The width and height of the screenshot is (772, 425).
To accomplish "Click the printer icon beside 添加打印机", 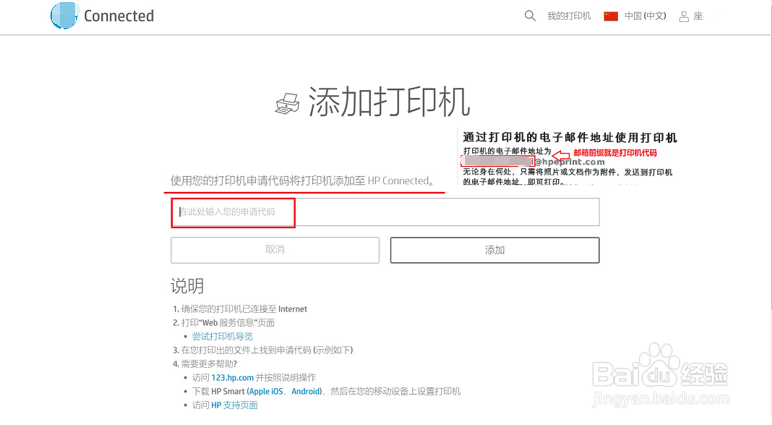I will tap(287, 104).
